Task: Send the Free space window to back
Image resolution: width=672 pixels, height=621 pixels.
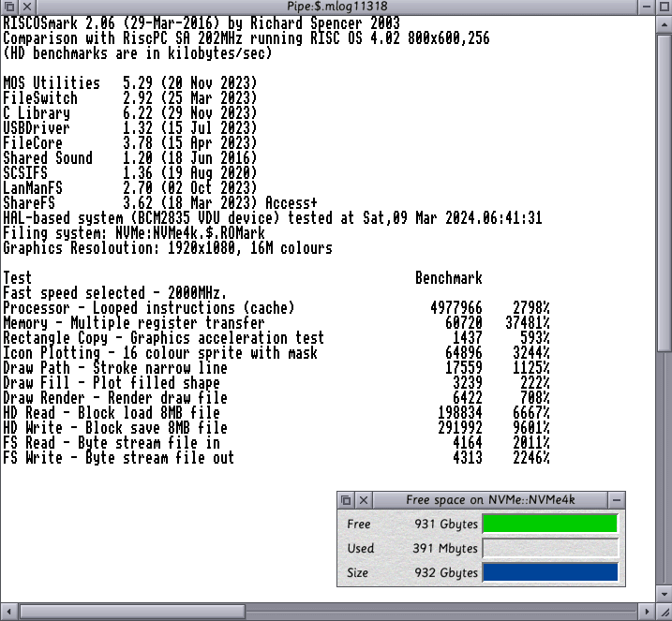Action: tap(346, 500)
